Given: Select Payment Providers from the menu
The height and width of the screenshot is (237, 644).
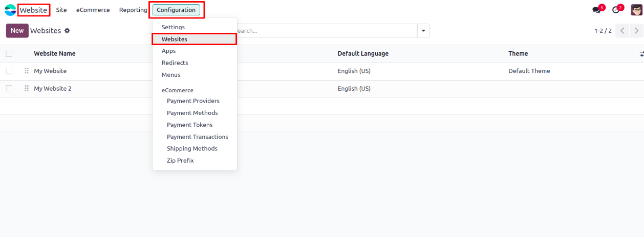Looking at the screenshot, I should (193, 101).
